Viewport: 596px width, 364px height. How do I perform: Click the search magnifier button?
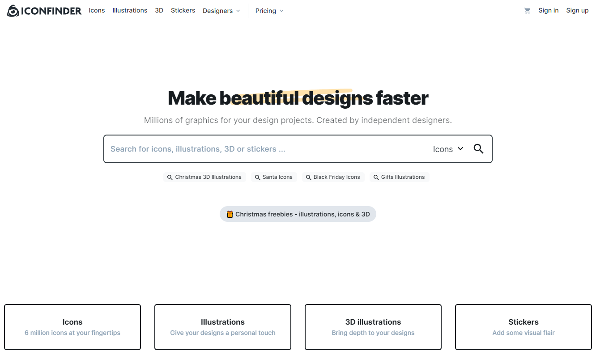[x=478, y=149]
